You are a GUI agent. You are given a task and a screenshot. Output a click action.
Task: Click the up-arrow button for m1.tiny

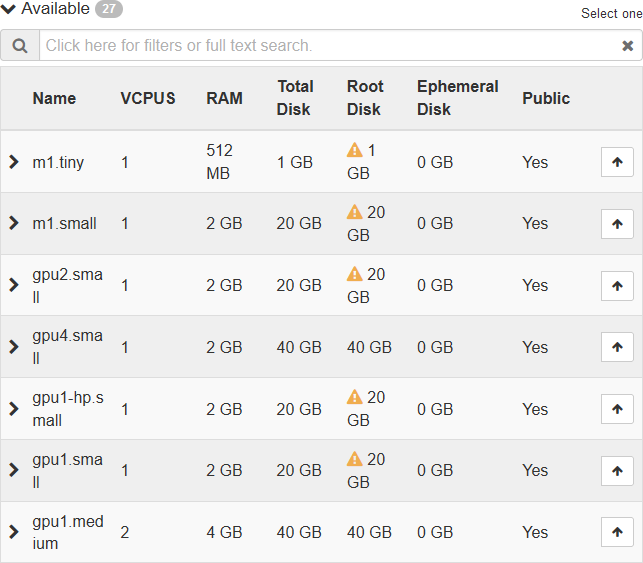[x=617, y=162]
